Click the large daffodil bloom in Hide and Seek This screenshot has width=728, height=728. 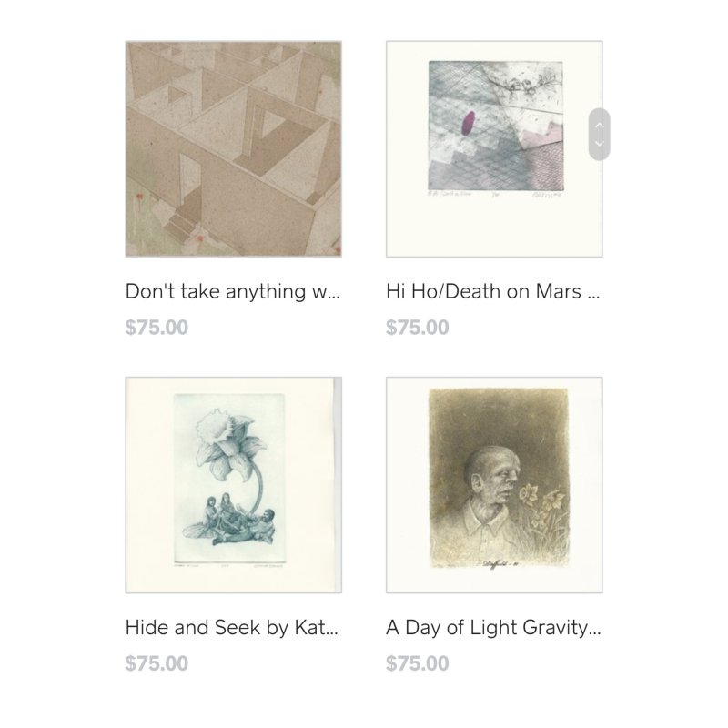point(227,439)
